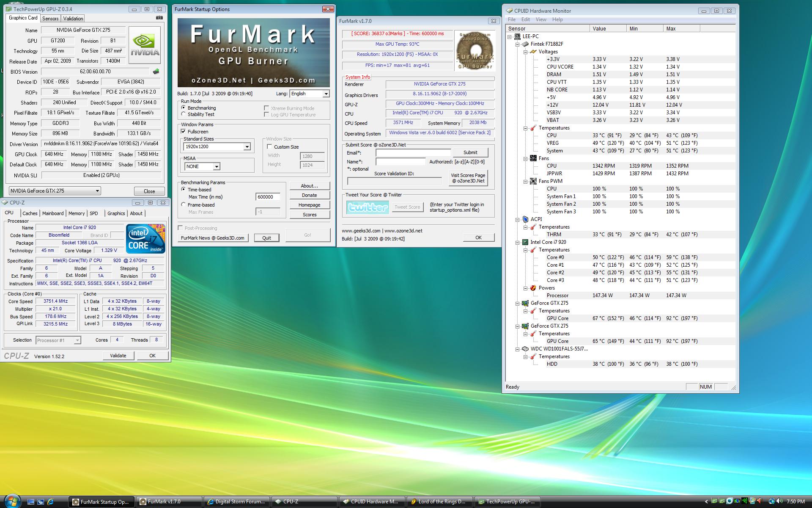Click the BIOS save chip icon in GPU-Z

(x=156, y=72)
